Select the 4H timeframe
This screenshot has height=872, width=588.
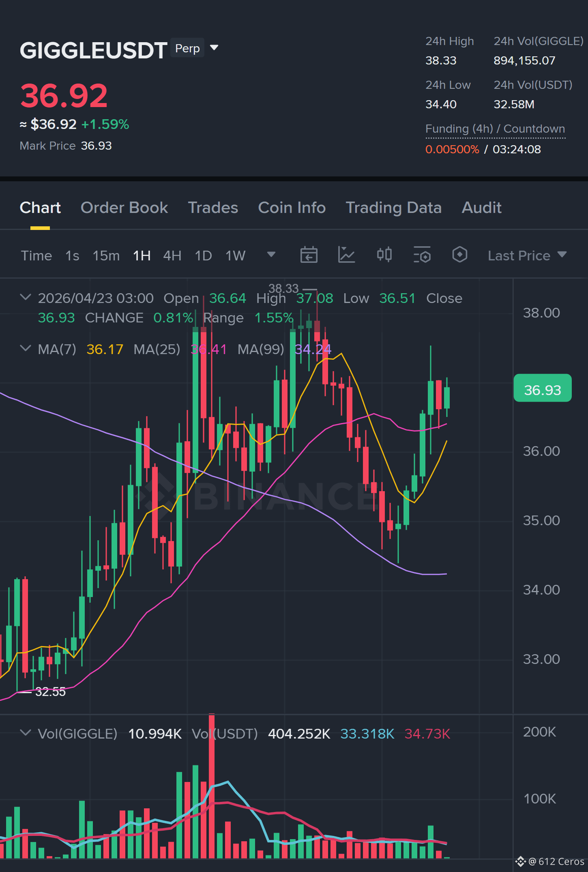(172, 256)
